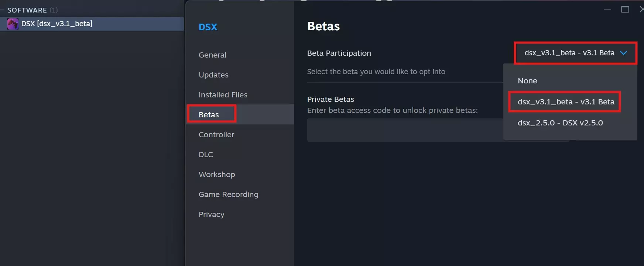Open Game Recording settings
Viewport: 644px width, 266px height.
tap(228, 194)
